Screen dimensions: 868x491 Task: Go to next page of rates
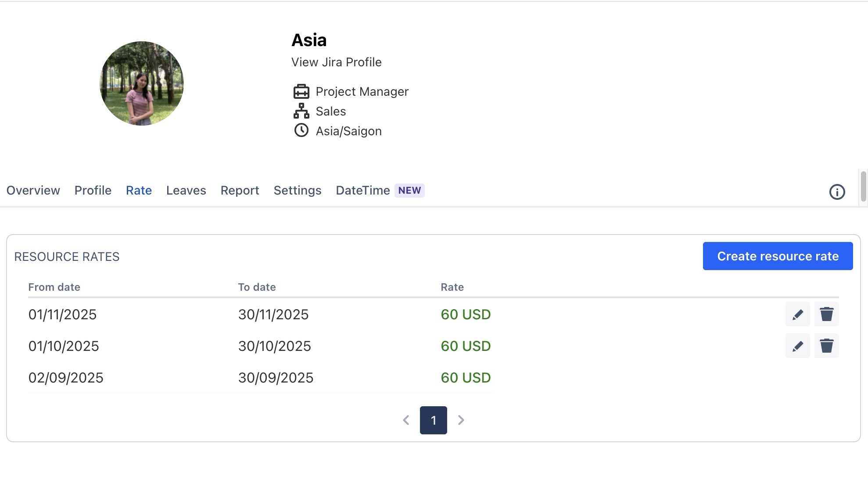tap(461, 420)
